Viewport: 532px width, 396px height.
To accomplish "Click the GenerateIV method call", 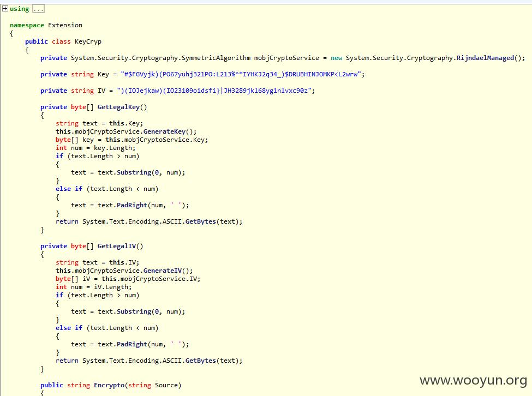I will [163, 271].
